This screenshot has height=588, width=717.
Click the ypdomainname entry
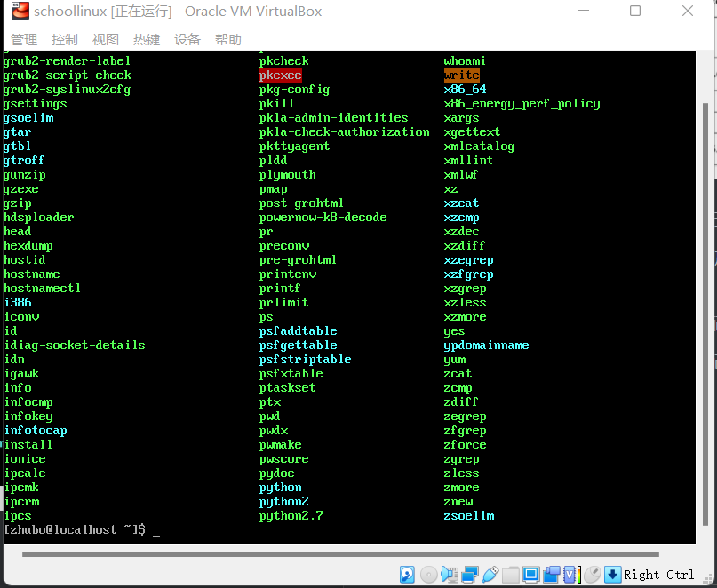(x=486, y=346)
